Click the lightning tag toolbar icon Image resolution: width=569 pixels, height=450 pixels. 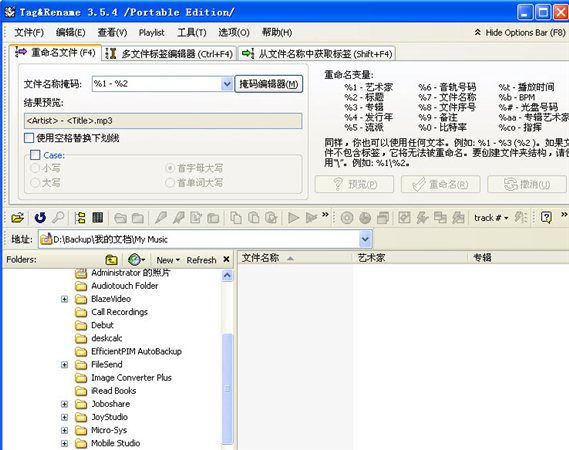click(x=422, y=218)
